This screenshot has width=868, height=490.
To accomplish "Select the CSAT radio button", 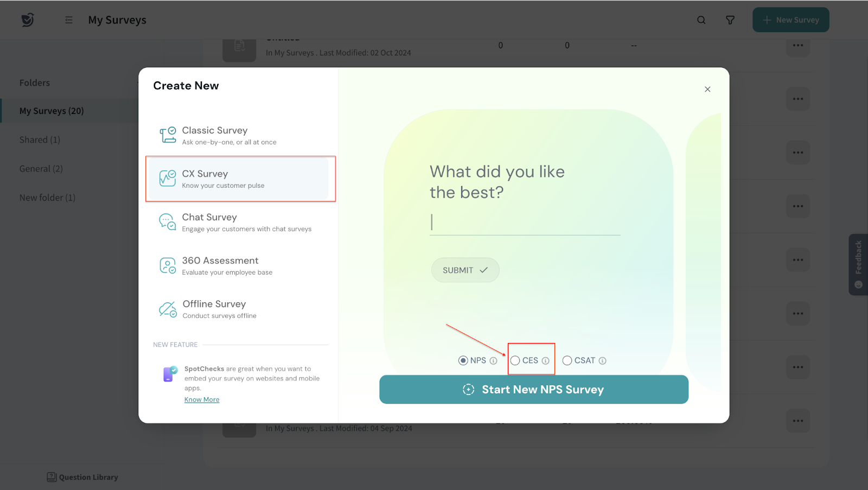I will click(567, 361).
